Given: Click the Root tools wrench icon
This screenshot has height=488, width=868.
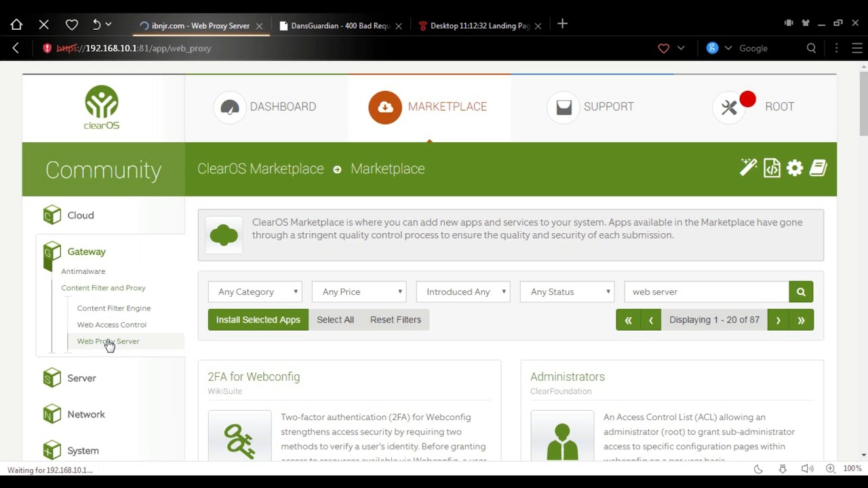Looking at the screenshot, I should (x=729, y=107).
